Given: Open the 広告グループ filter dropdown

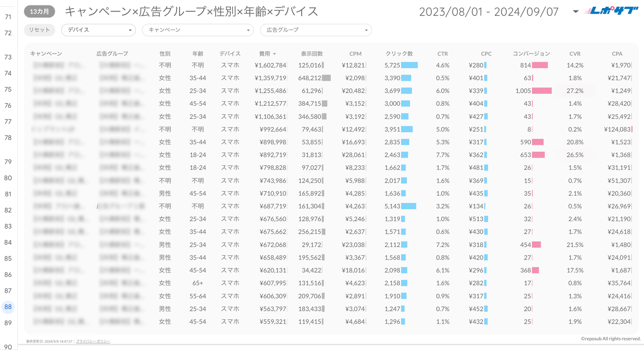Looking at the screenshot, I should 316,30.
